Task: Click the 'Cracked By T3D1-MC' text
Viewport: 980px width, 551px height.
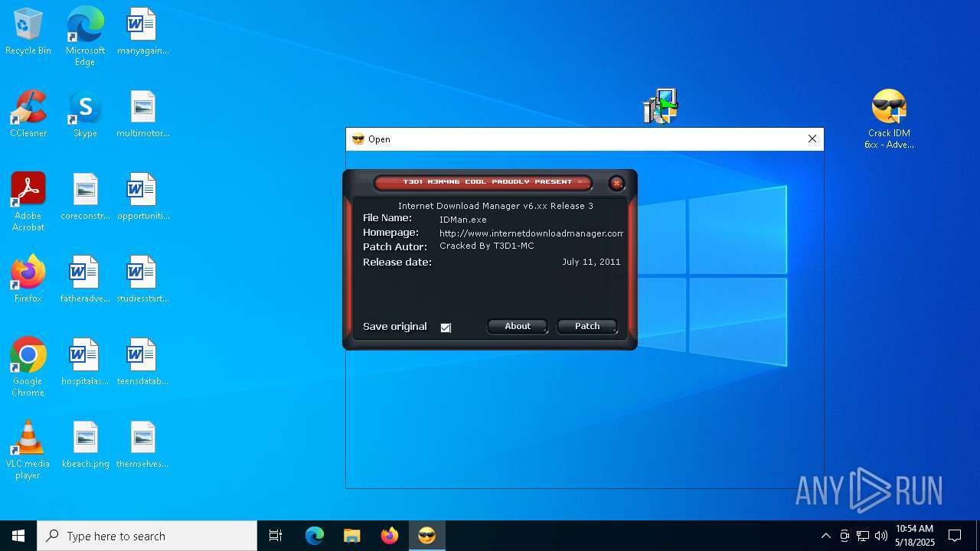Action: (x=487, y=246)
